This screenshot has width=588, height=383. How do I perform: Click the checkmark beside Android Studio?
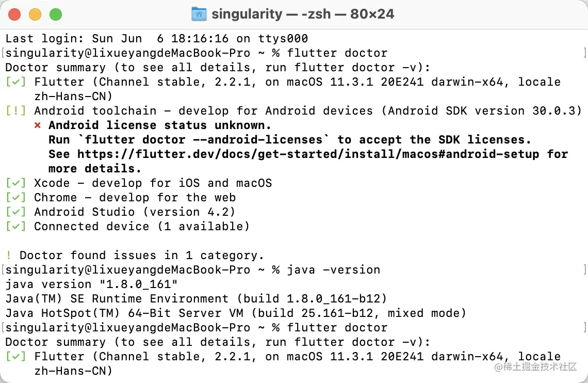(x=17, y=212)
